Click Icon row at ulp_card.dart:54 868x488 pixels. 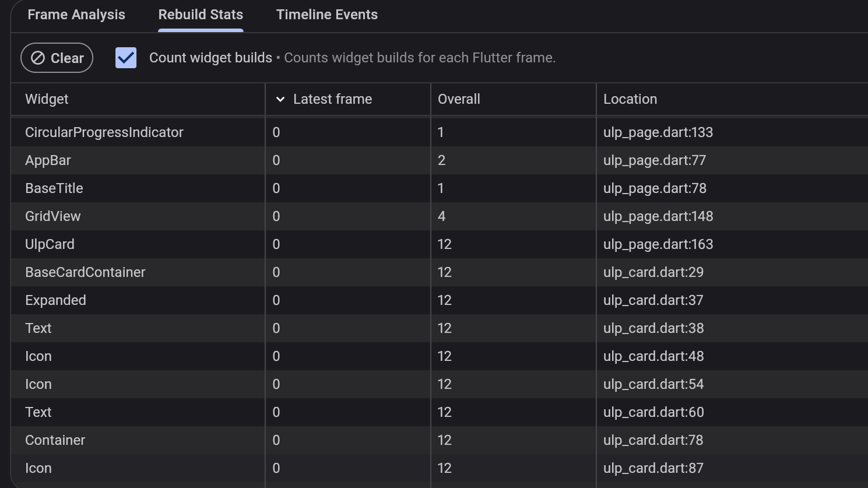pyautogui.click(x=440, y=384)
